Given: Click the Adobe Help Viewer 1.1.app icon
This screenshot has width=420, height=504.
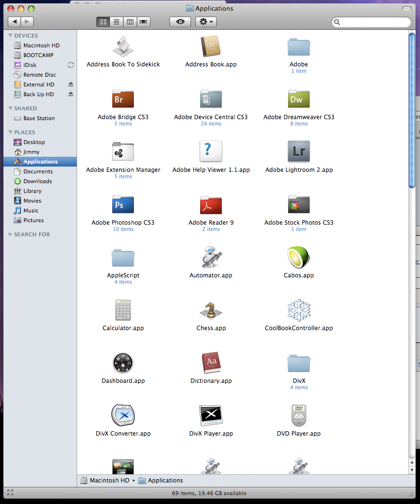Looking at the screenshot, I should pos(211,151).
